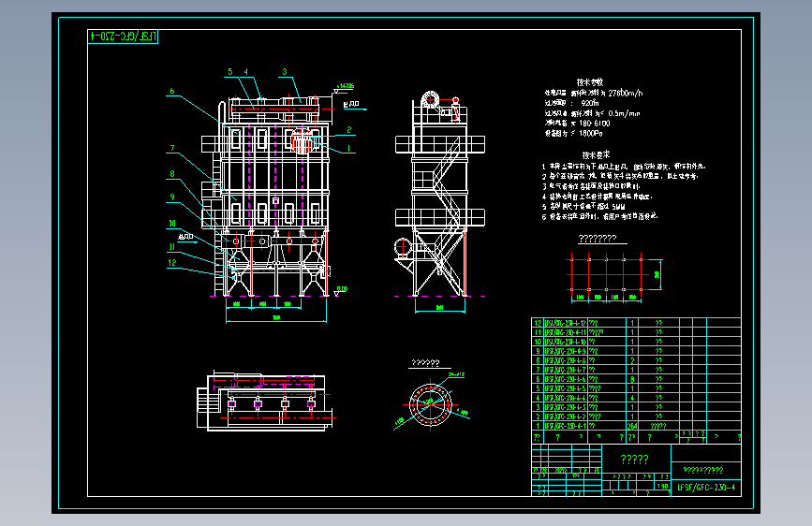Select the circular flange detail drawing

(x=431, y=404)
